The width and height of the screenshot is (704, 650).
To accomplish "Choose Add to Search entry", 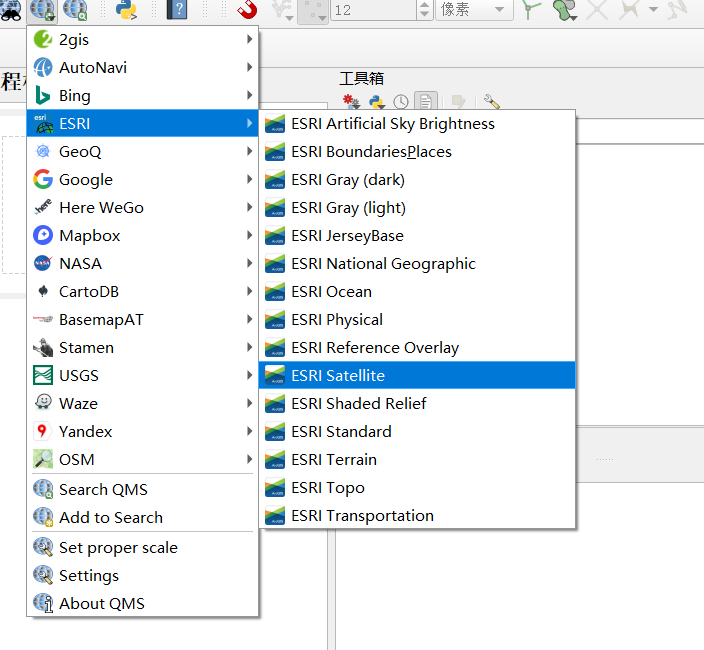I will 142,517.
